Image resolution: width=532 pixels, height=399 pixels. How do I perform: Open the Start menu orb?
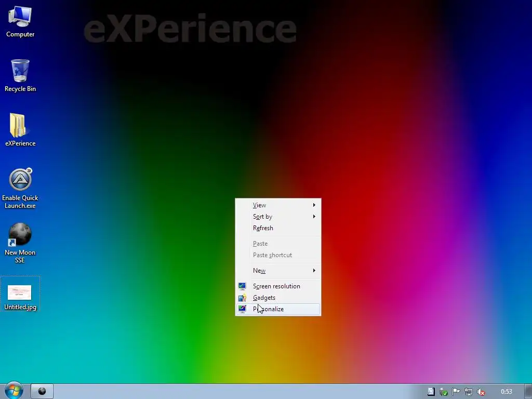[x=14, y=391]
